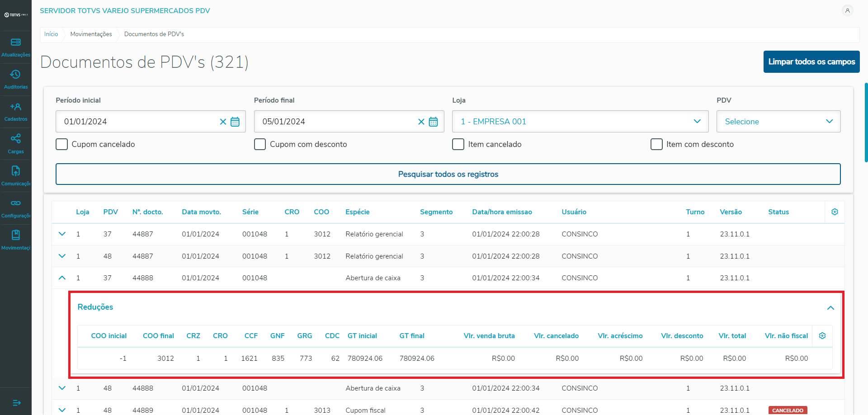This screenshot has width=868, height=415.
Task: Select GT final value 780924.06
Action: click(x=417, y=358)
